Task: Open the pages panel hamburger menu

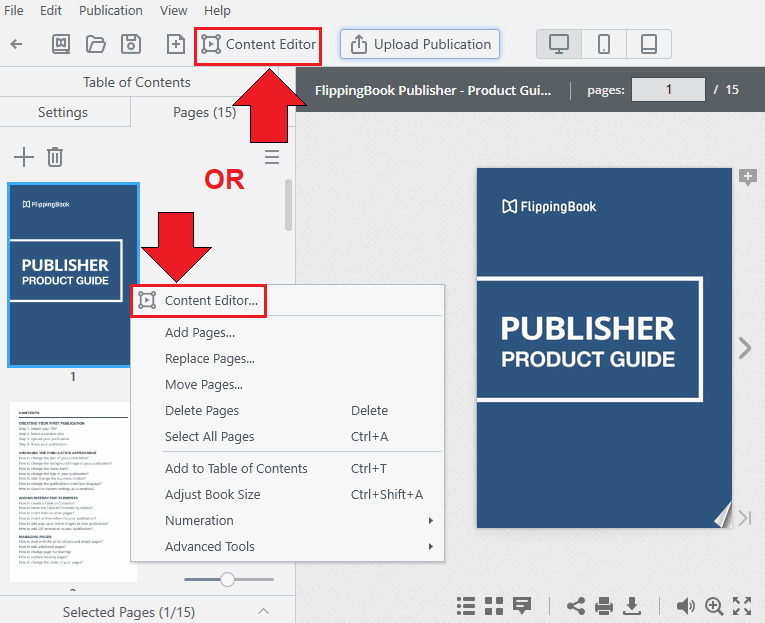Action: 272,157
